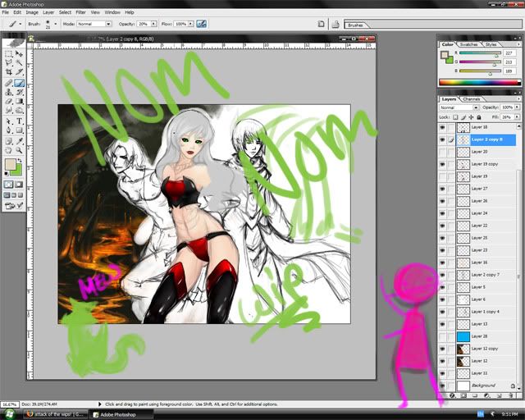This screenshot has width=525, height=420.
Task: Select the Brush tool in toolbox
Action: tap(20, 83)
